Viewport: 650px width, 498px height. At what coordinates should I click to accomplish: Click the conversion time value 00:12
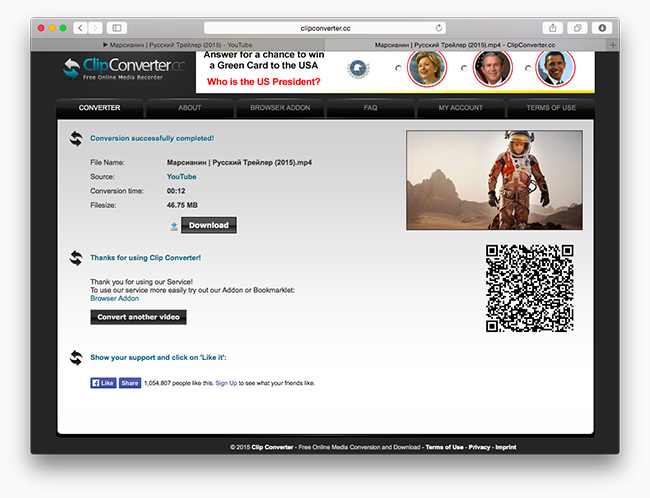tap(176, 191)
